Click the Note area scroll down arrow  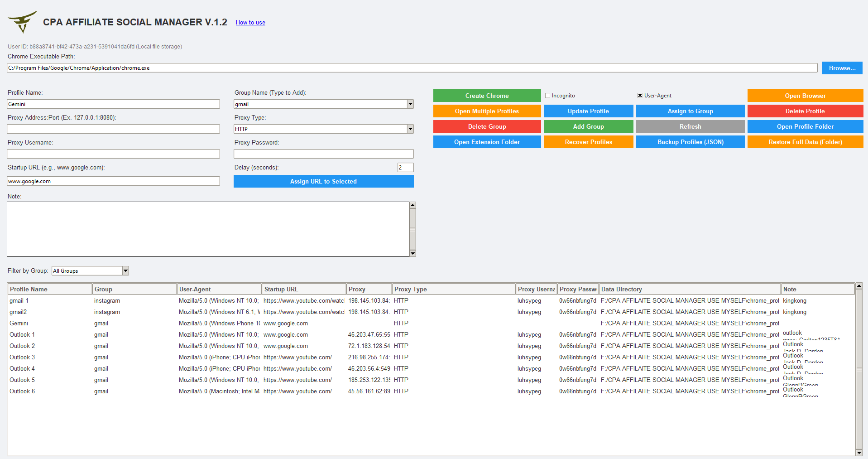(x=412, y=253)
